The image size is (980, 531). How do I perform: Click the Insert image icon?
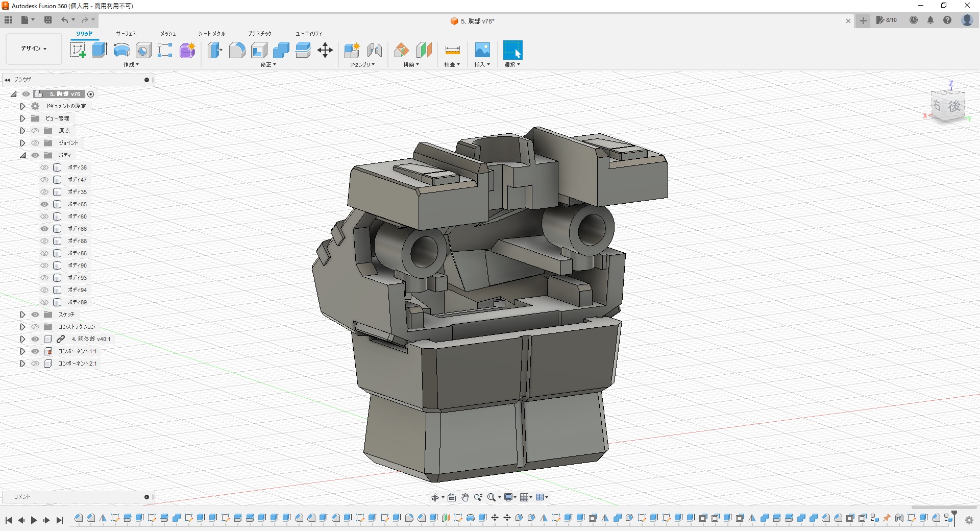coord(482,50)
